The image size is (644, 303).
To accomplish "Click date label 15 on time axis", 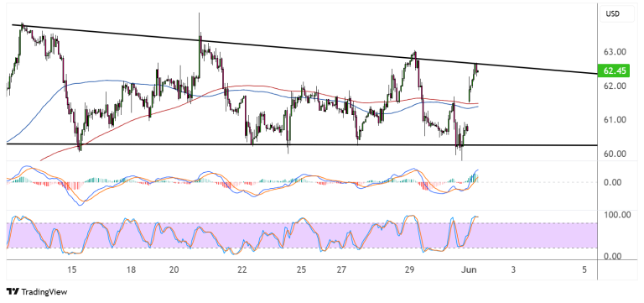I will pyautogui.click(x=71, y=269).
